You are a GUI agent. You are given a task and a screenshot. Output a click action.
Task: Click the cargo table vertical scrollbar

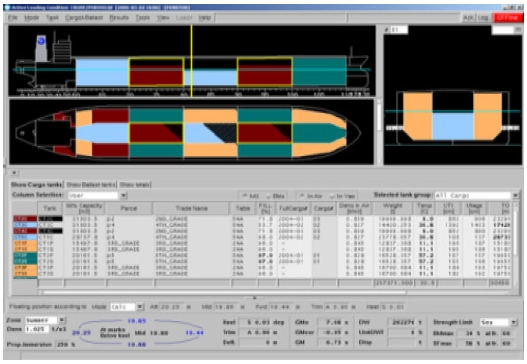pos(516,244)
